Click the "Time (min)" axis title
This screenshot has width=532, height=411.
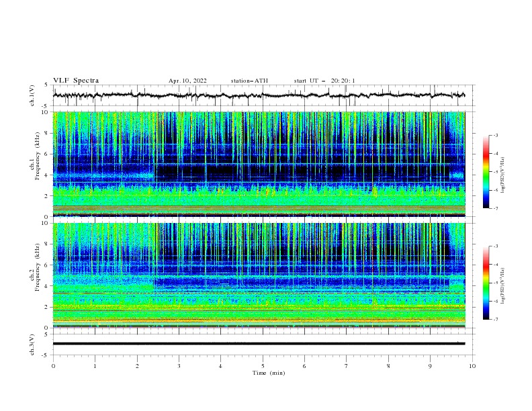click(x=269, y=373)
